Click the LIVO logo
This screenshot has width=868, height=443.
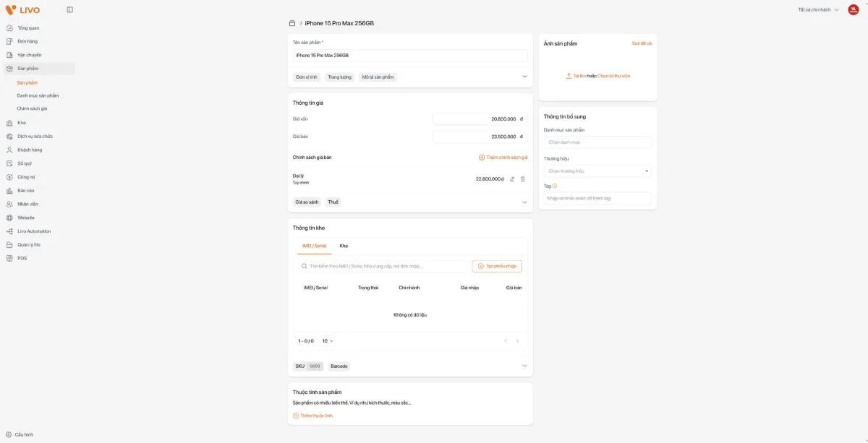pyautogui.click(x=22, y=10)
